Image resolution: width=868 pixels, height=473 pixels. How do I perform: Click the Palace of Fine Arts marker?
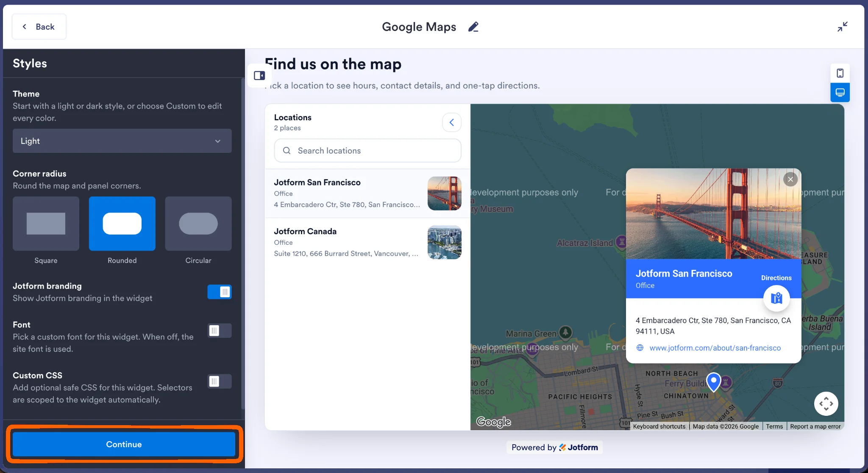click(x=532, y=350)
